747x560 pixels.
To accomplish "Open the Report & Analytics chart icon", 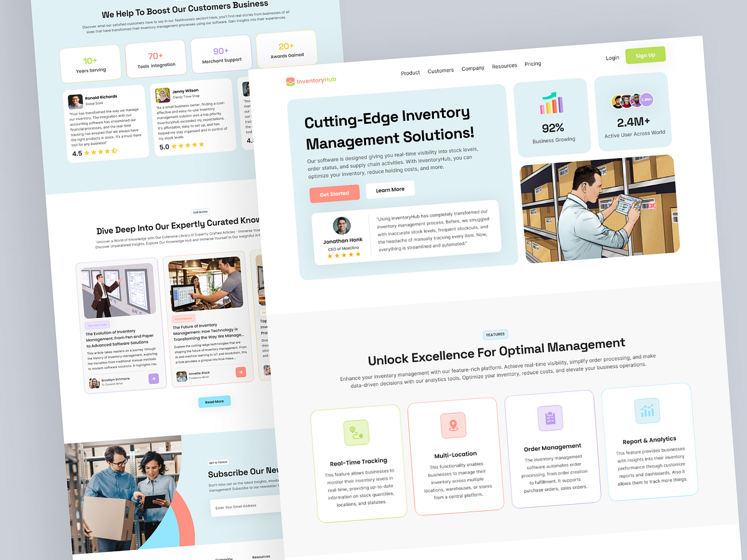I will pos(647,411).
